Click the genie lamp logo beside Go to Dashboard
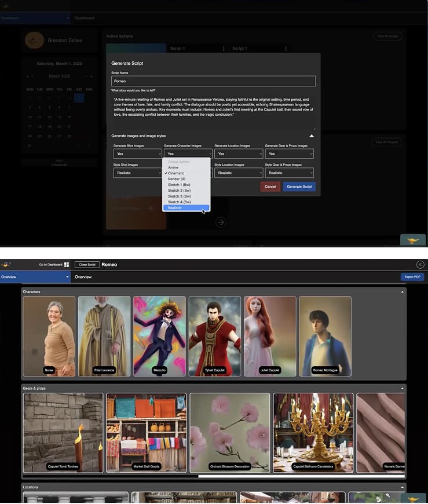 pyautogui.click(x=6, y=265)
